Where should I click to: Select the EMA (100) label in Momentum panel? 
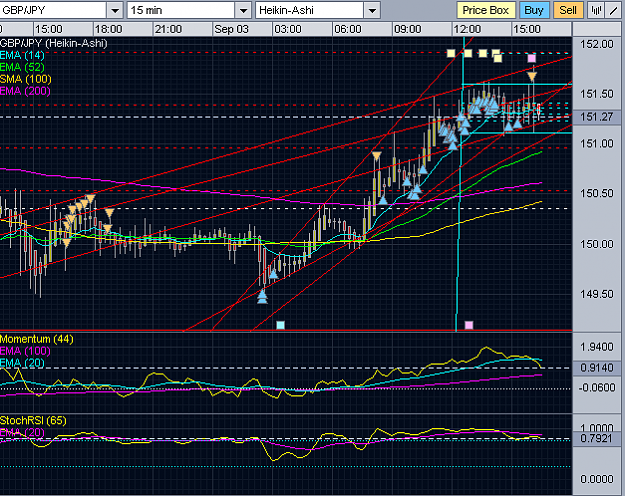25,351
